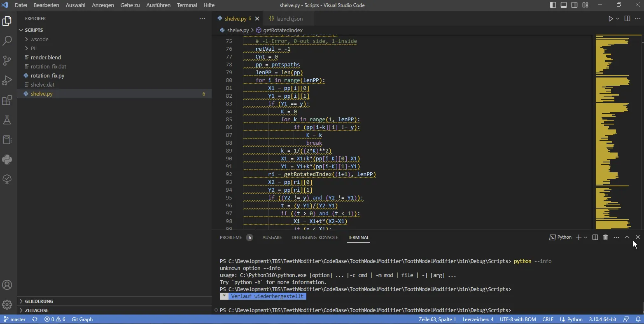Open shelve.dat file

(x=114, y=85)
